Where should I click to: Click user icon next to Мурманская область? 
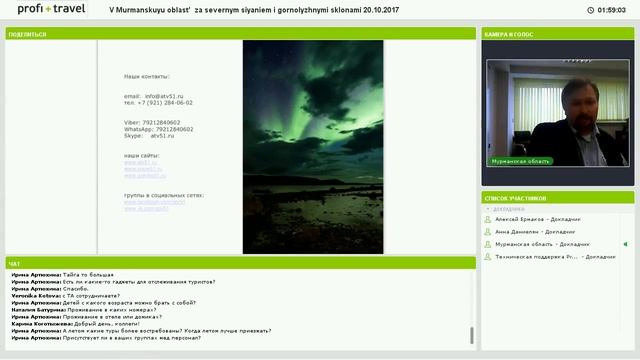pyautogui.click(x=487, y=244)
